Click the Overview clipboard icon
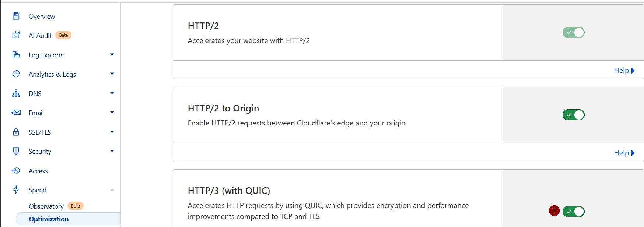This screenshot has height=227, width=644. [x=16, y=16]
